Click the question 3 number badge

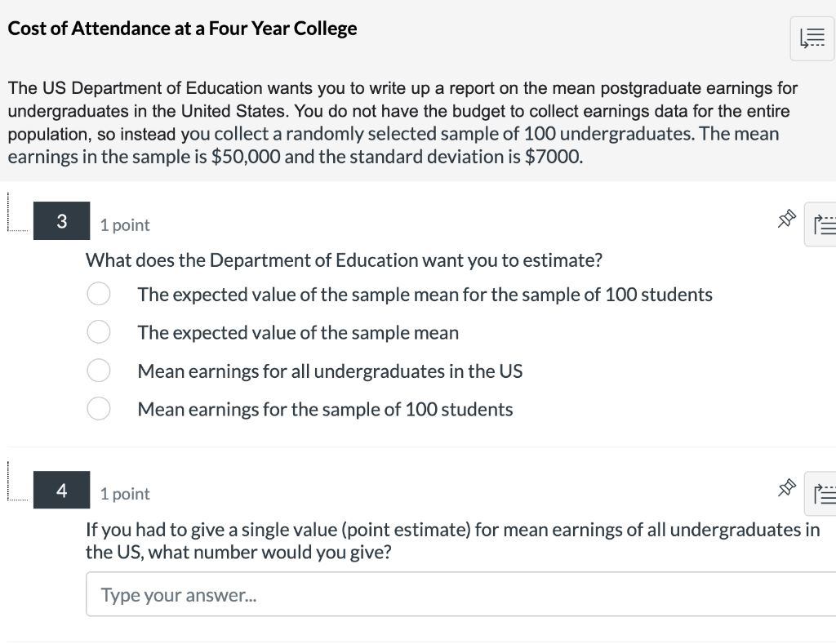coord(61,220)
